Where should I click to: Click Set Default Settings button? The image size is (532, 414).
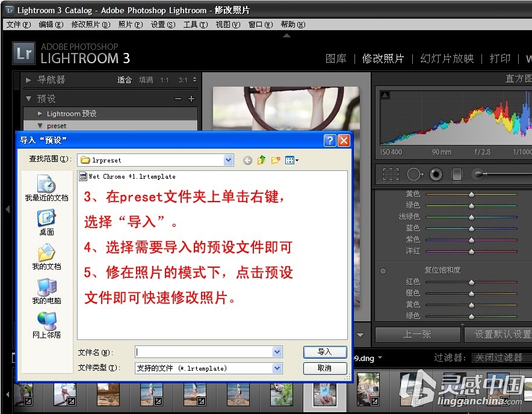(x=498, y=335)
